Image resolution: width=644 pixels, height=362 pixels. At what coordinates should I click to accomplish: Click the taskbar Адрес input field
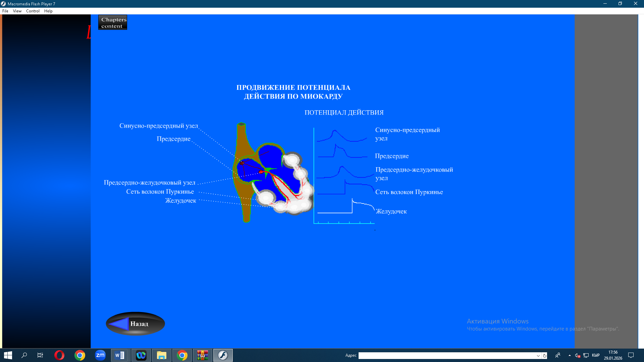(446, 356)
